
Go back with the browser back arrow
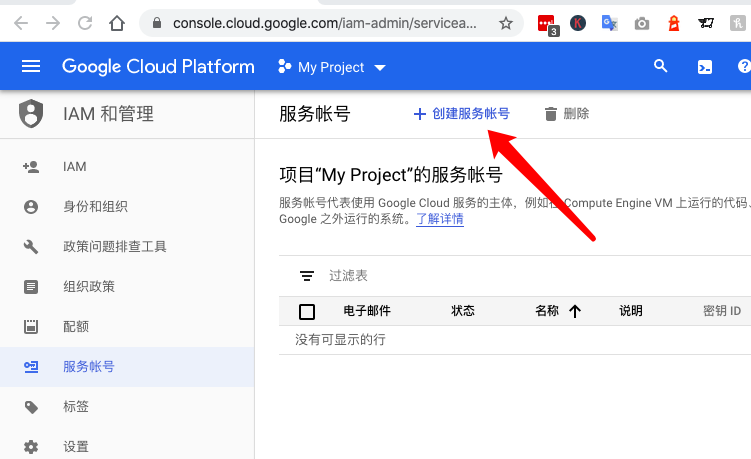[x=21, y=23]
